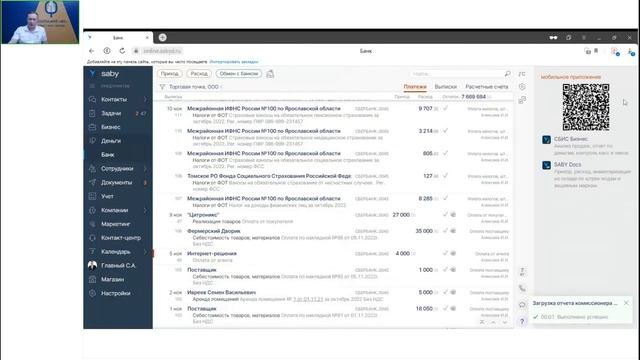Open the Иреев Семен Васильевич payment row
Screen dimensions: 640x360
(333, 296)
